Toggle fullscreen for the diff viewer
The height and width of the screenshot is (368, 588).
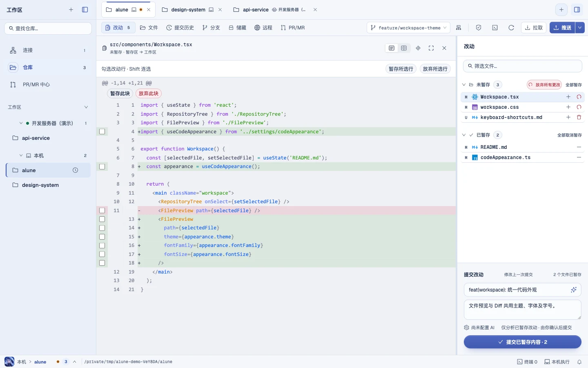point(431,48)
